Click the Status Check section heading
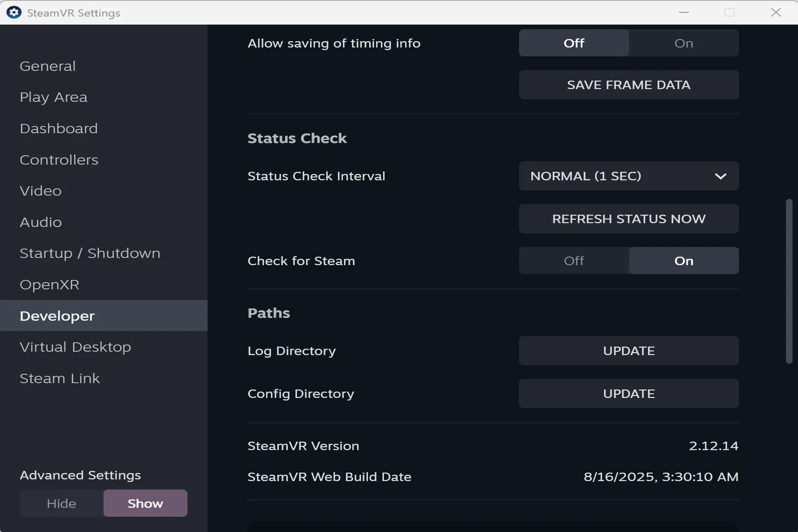Image resolution: width=798 pixels, height=532 pixels. (297, 138)
